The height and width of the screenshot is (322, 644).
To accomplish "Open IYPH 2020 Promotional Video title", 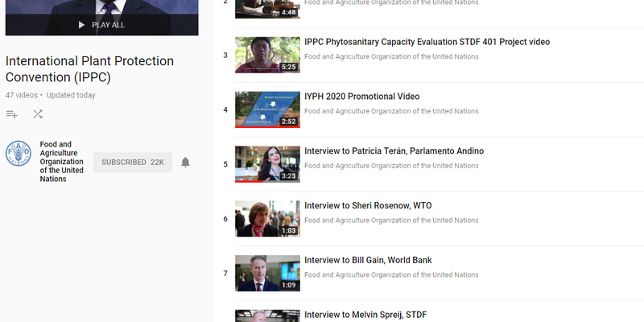I will [361, 97].
